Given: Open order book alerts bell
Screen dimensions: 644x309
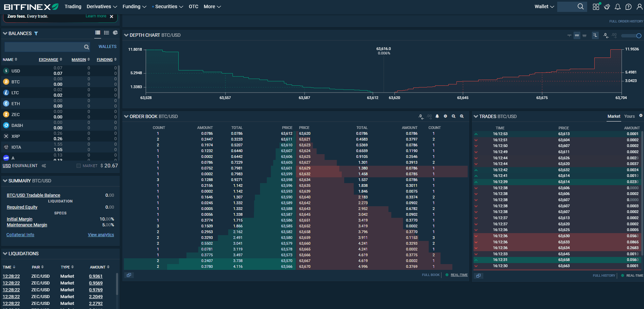Looking at the screenshot, I should point(437,116).
